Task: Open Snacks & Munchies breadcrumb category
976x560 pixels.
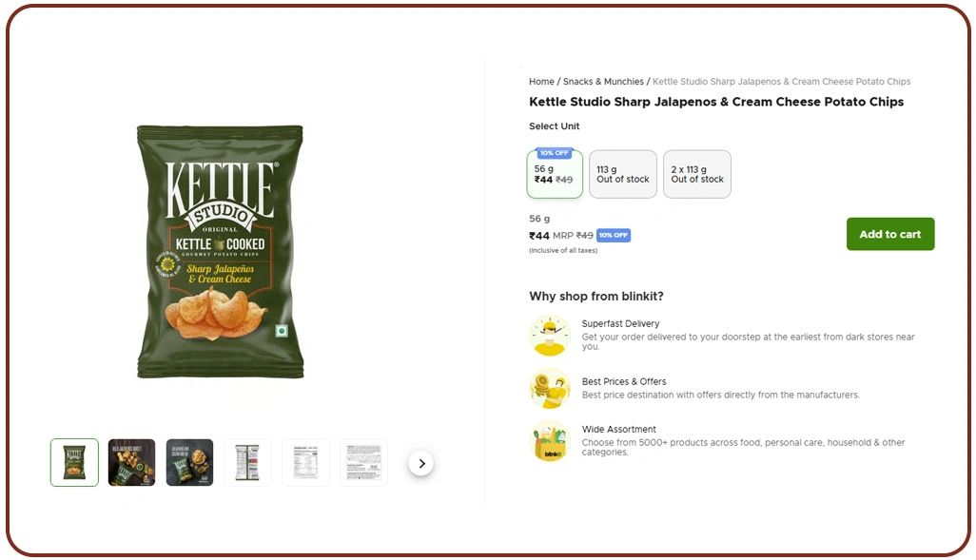Action: [603, 82]
